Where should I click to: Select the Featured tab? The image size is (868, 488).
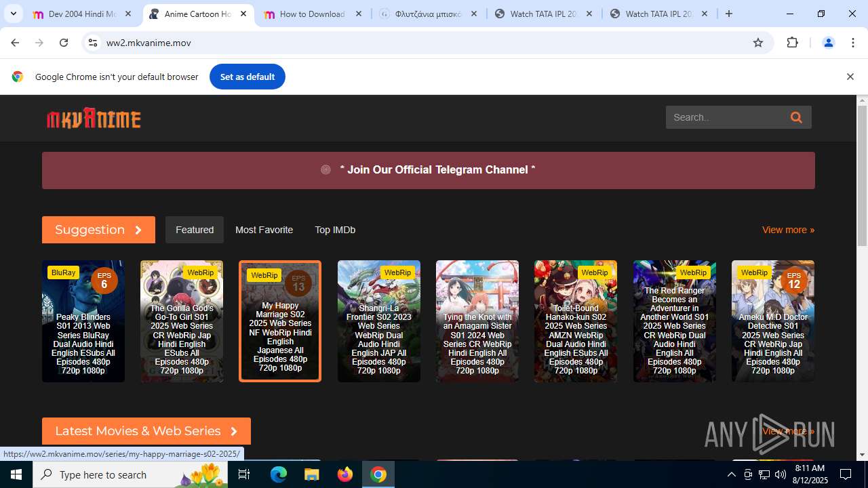pyautogui.click(x=195, y=230)
